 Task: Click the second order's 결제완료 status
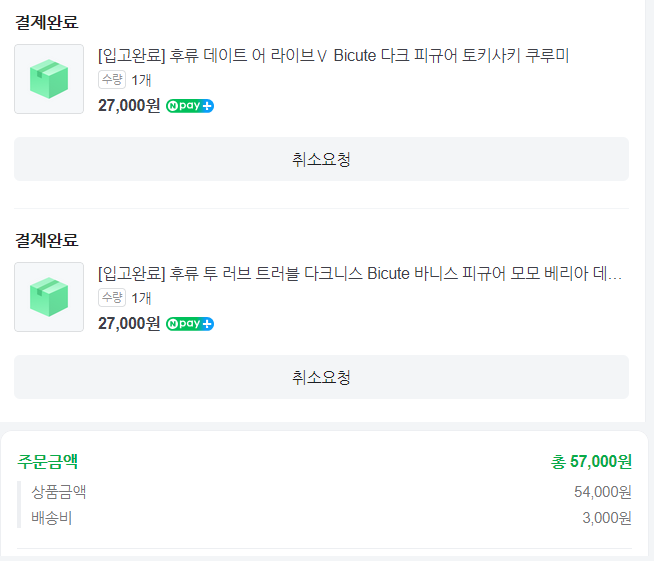(46, 240)
